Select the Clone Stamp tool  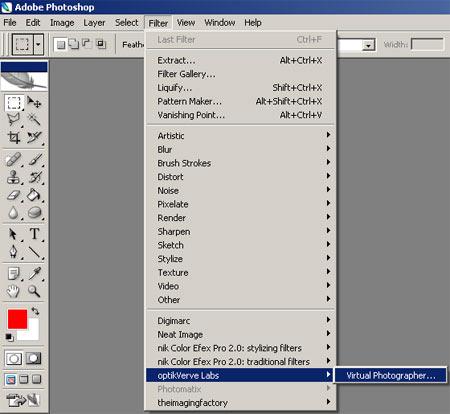pyautogui.click(x=14, y=177)
